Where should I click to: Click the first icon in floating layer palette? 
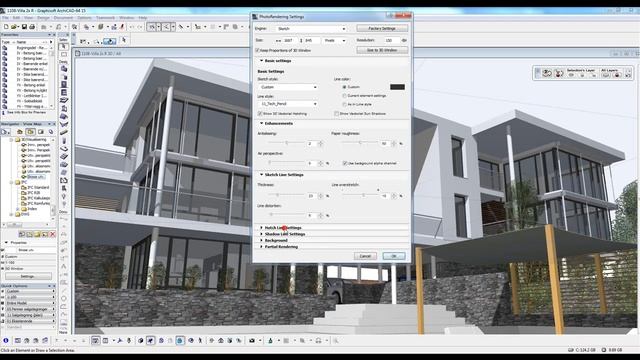coord(547,73)
